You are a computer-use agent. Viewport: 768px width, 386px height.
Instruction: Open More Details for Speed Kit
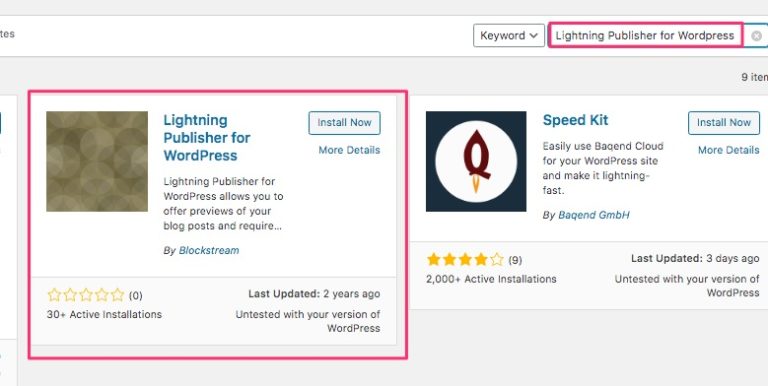click(x=729, y=150)
